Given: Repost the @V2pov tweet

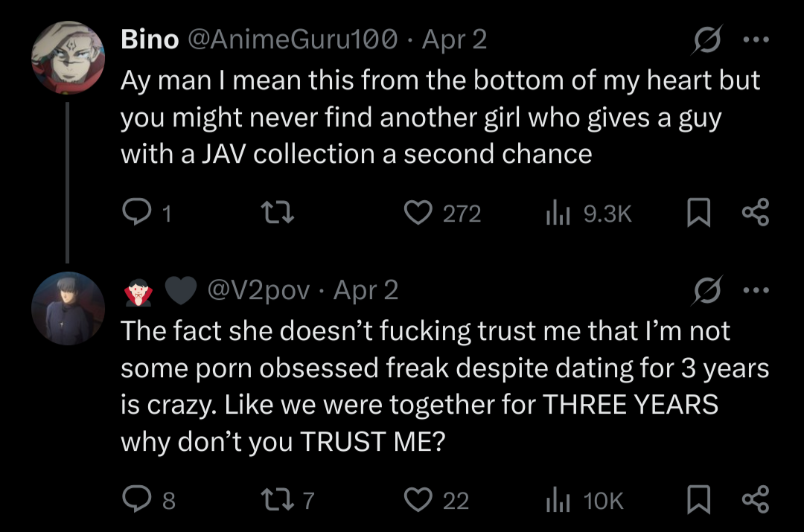Looking at the screenshot, I should 281,499.
